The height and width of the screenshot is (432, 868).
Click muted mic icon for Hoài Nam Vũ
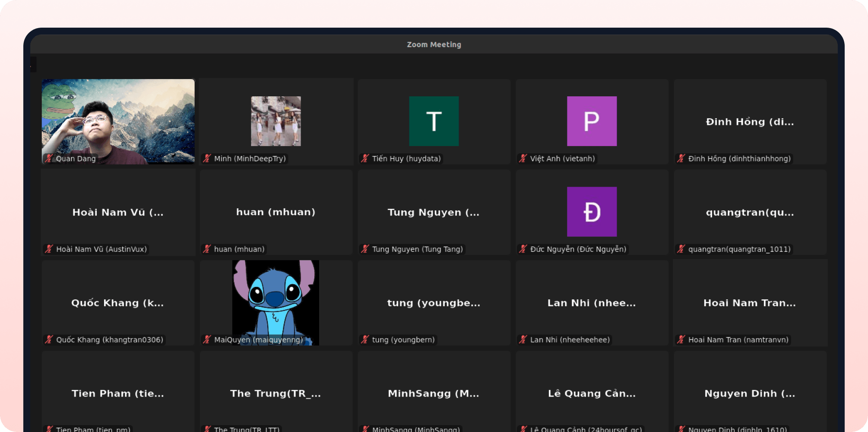pyautogui.click(x=49, y=249)
